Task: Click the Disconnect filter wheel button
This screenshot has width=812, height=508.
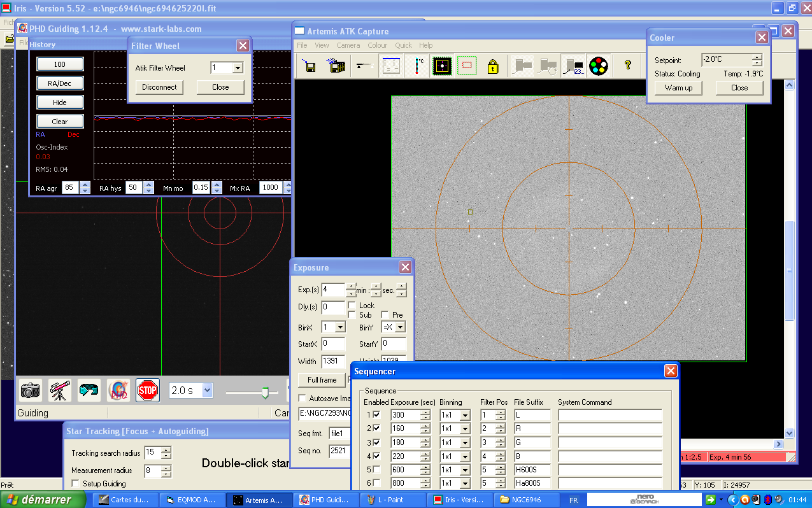Action: tap(159, 87)
